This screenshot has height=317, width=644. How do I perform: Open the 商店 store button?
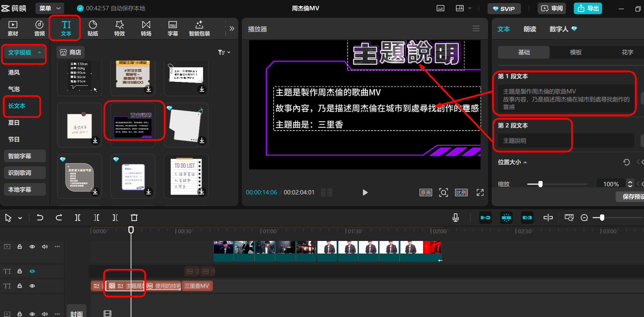(x=70, y=52)
